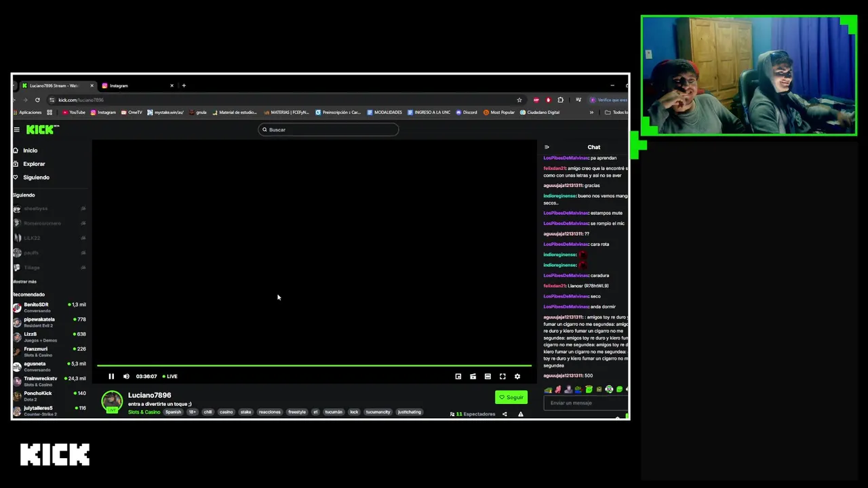Go to Inicio in sidebar
Screen dimensions: 868x488
click(x=25, y=150)
